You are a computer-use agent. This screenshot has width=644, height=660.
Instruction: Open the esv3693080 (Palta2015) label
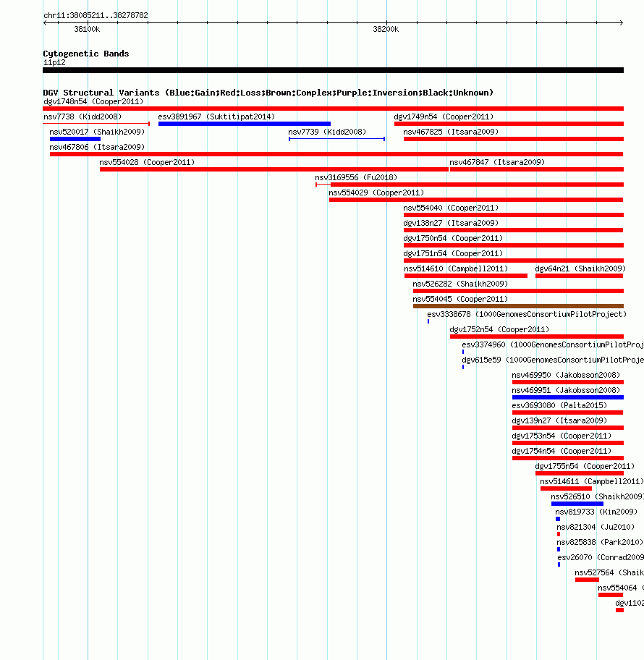559,405
